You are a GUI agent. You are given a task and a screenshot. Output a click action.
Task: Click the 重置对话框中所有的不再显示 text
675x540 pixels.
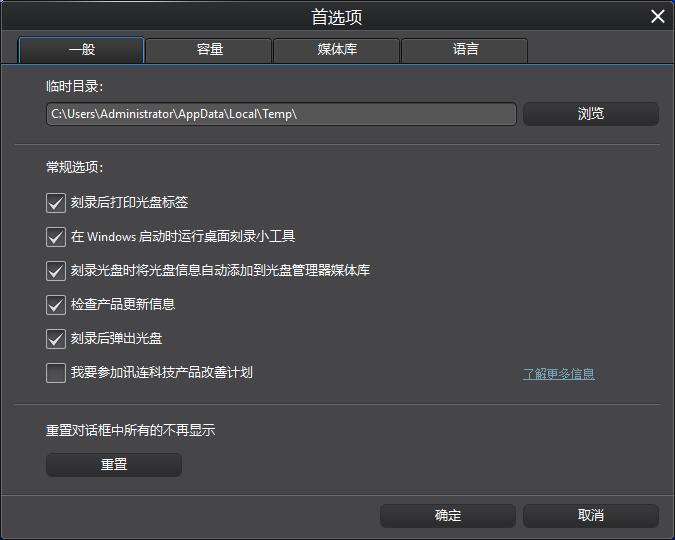pos(130,430)
